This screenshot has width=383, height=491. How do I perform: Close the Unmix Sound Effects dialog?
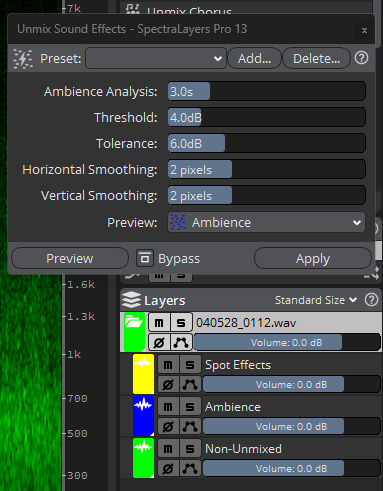[364, 30]
